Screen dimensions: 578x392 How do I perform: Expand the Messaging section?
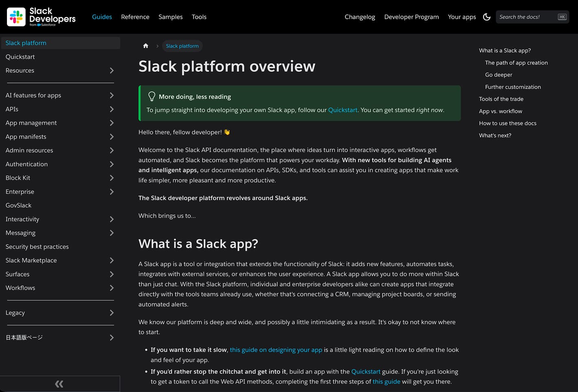point(112,233)
